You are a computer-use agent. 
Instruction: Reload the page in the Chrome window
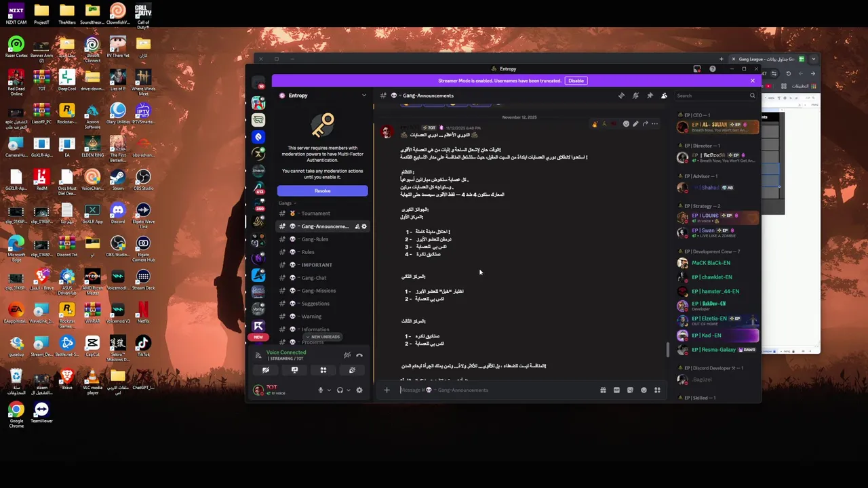point(788,73)
